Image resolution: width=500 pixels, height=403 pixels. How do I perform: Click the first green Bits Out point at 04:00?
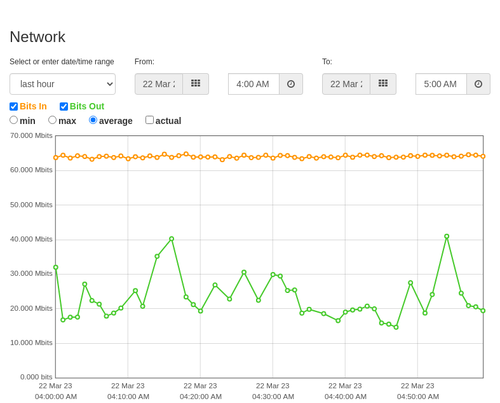pyautogui.click(x=56, y=267)
